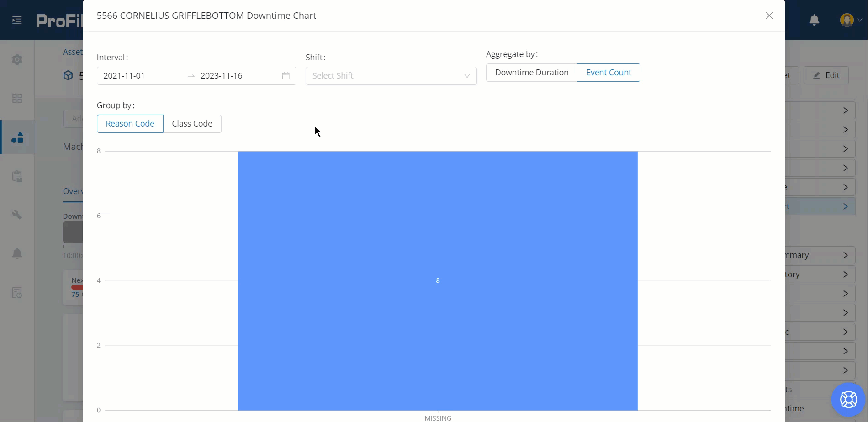Screen dimensions: 868x422
Task: Open the calendar icon in the Interval picker
Action: click(286, 76)
